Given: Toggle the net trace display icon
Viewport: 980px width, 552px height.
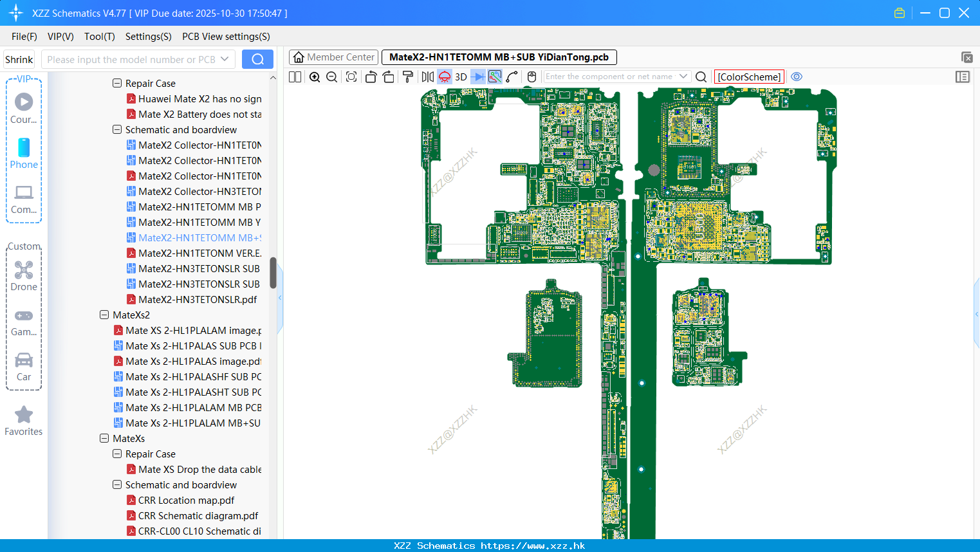Looking at the screenshot, I should (x=495, y=77).
